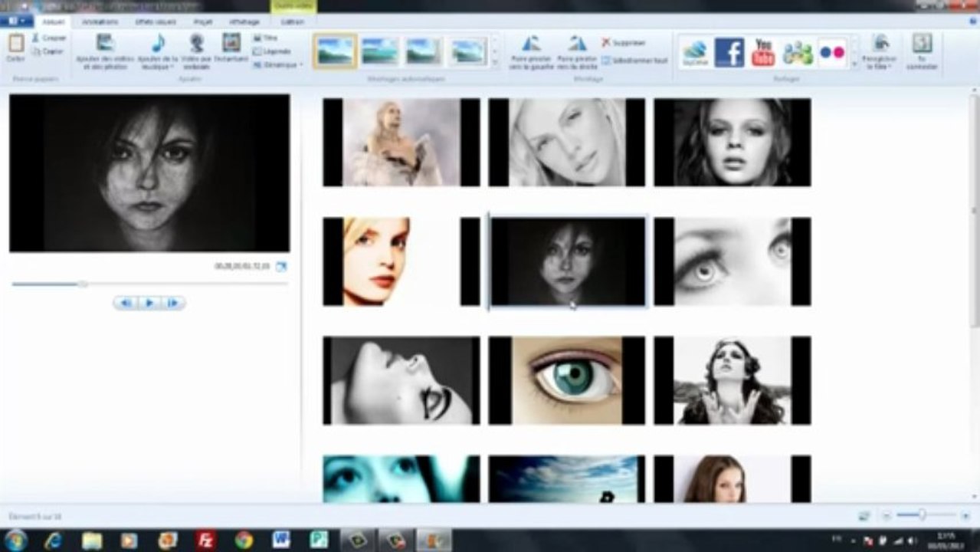This screenshot has height=552, width=980.
Task: Click the Se connecter sign-in button
Action: point(922,51)
